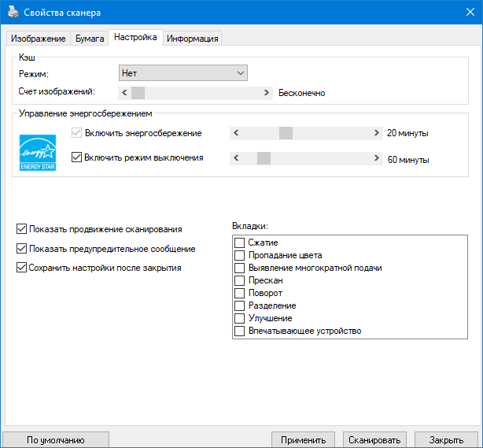Uncheck Показать предупредительное сообщение
This screenshot has width=483, height=448.
(x=21, y=249)
